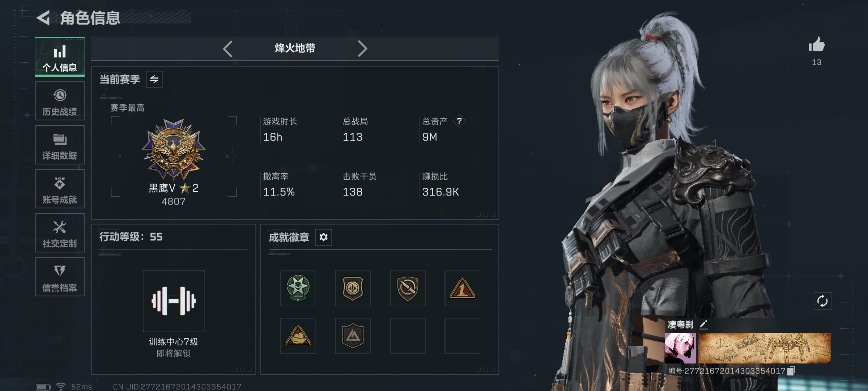This screenshot has width=868, height=391.
Task: Open the 信誉档案 reputation profile tab
Action: [x=60, y=277]
